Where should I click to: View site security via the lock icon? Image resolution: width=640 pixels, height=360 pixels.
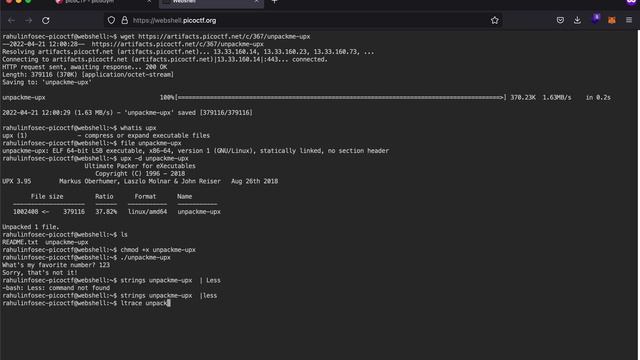pyautogui.click(x=124, y=20)
